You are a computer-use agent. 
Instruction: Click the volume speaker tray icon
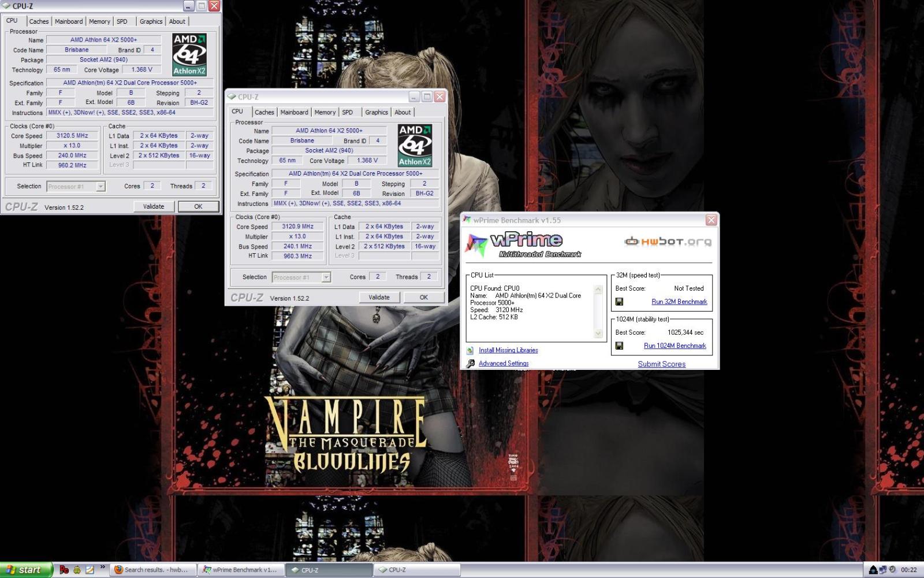(892, 570)
